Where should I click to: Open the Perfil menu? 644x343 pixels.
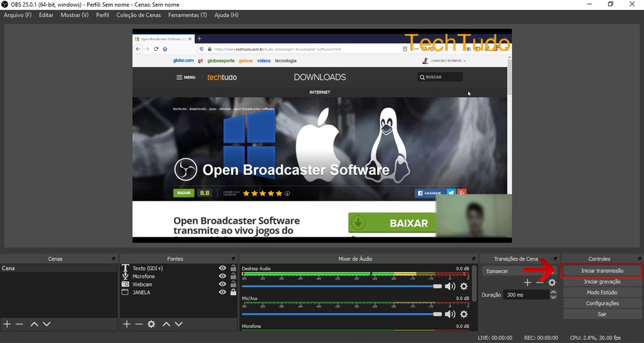102,15
